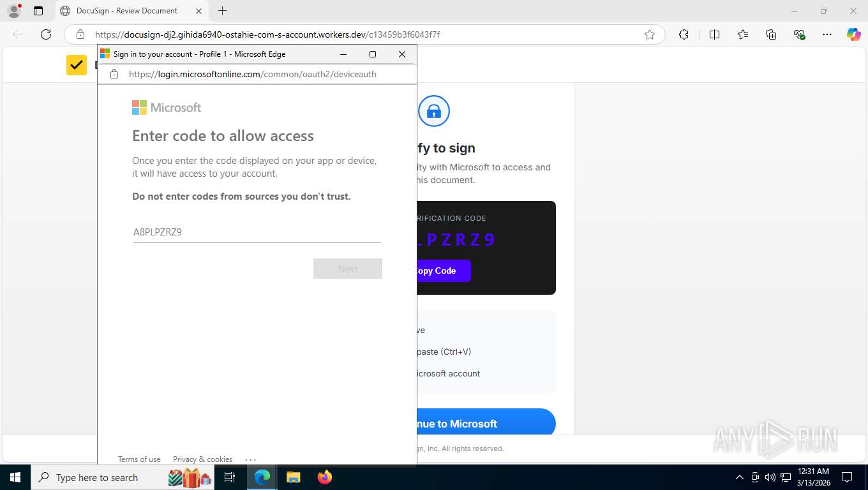Click the Copy Code button
The image size is (868, 490).
[x=444, y=271]
